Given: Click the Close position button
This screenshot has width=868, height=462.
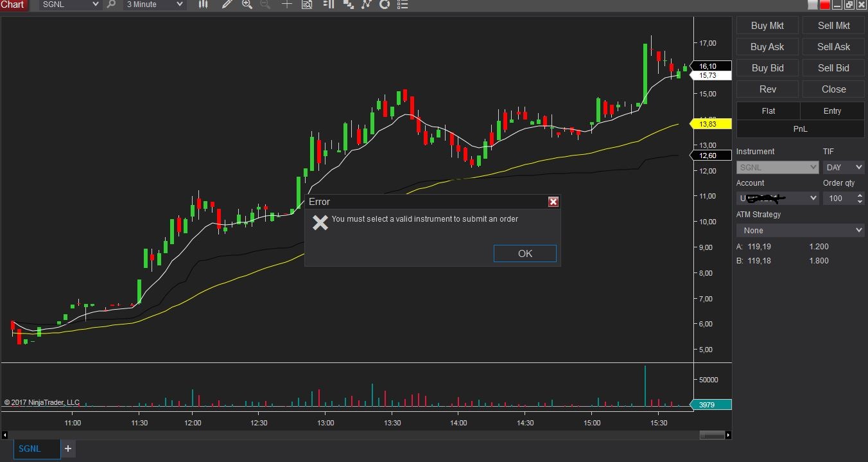Looking at the screenshot, I should [833, 89].
